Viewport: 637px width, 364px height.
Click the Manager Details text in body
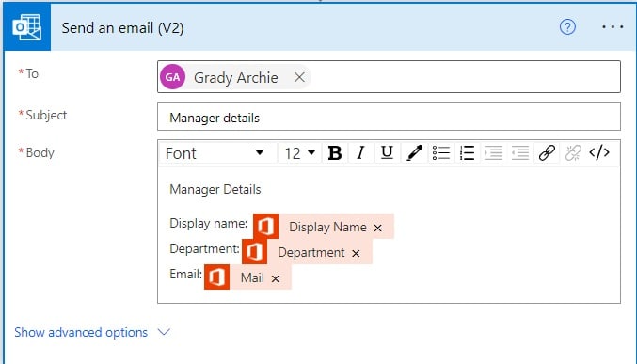tap(215, 189)
